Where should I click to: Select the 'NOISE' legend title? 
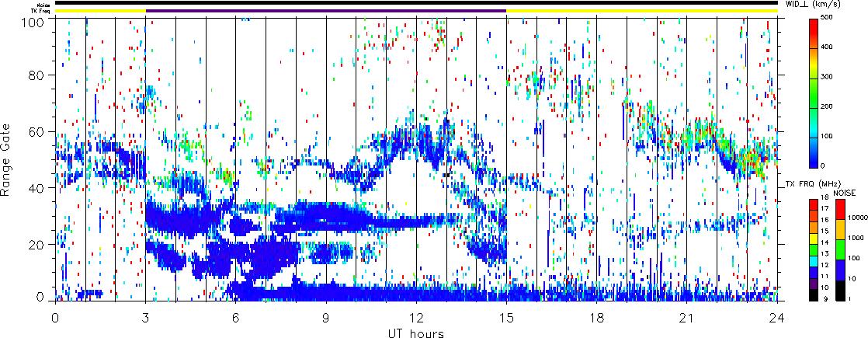(844, 193)
